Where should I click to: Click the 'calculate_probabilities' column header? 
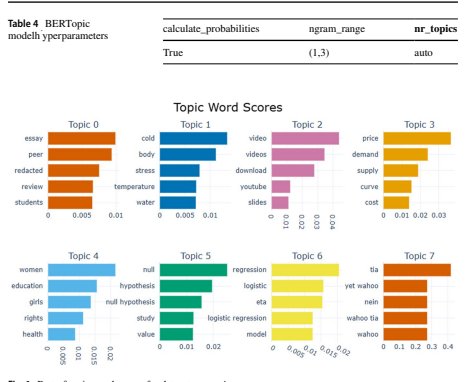(x=211, y=29)
